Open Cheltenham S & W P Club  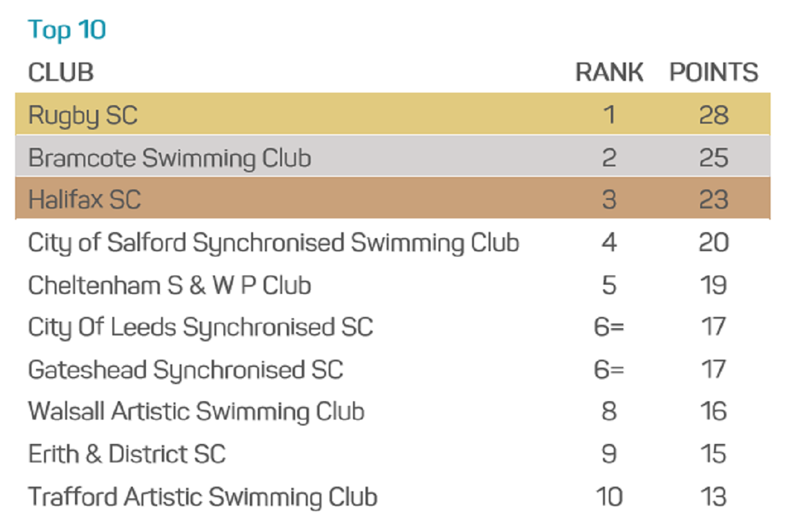[170, 285]
